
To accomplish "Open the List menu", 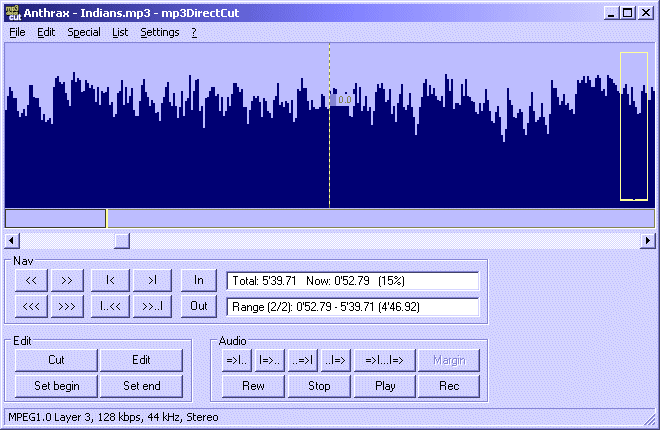I will pyautogui.click(x=120, y=32).
